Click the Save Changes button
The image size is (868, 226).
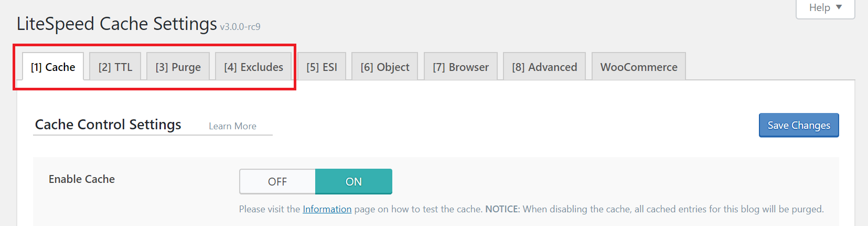click(799, 125)
